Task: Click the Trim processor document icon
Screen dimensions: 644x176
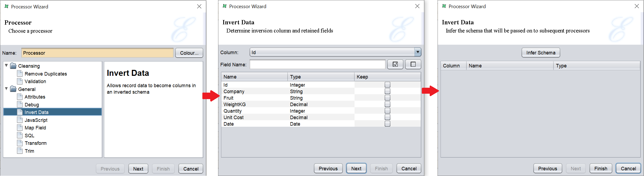Action: coord(20,151)
